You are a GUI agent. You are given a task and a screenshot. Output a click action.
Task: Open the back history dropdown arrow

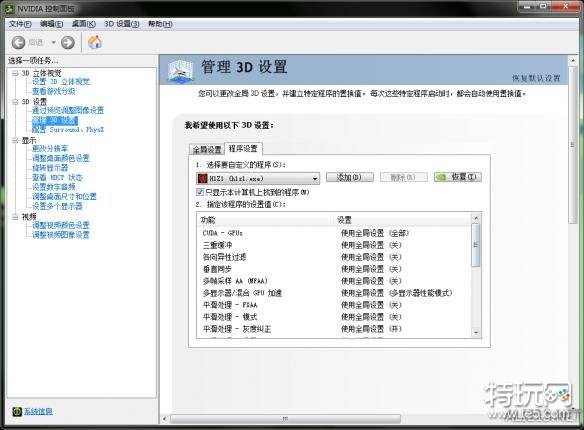click(x=54, y=42)
